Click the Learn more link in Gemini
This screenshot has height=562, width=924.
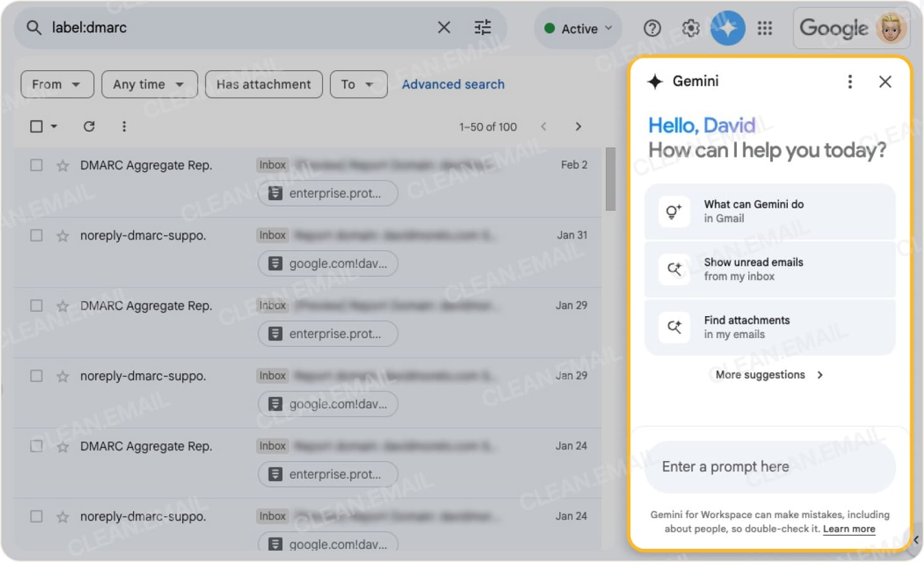click(x=849, y=529)
